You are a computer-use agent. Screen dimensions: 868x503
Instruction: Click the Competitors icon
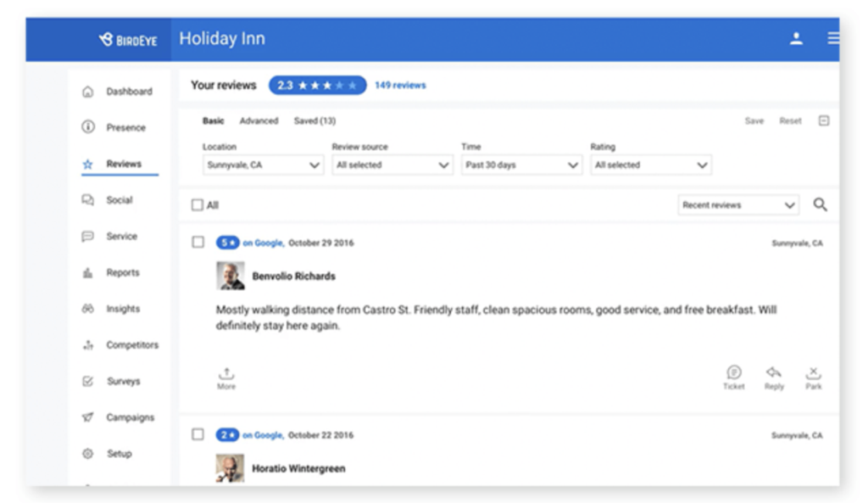(87, 345)
